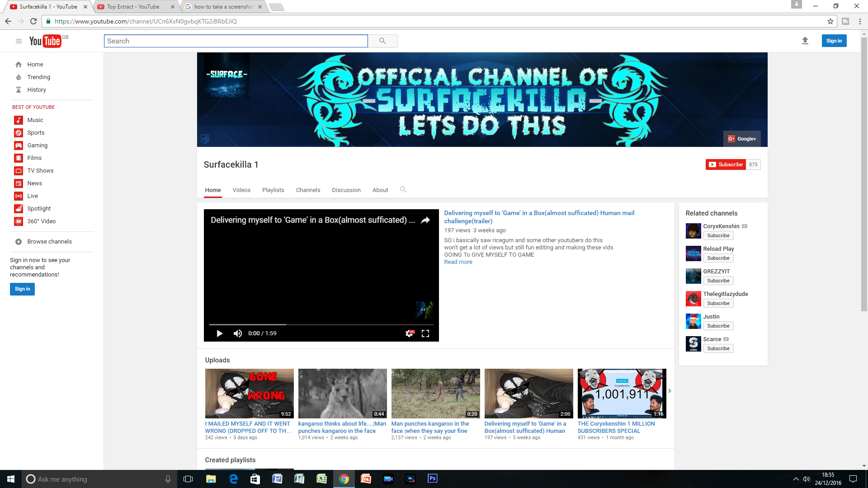The height and width of the screenshot is (488, 868).
Task: Subscribe to Scarce channel
Action: (718, 348)
